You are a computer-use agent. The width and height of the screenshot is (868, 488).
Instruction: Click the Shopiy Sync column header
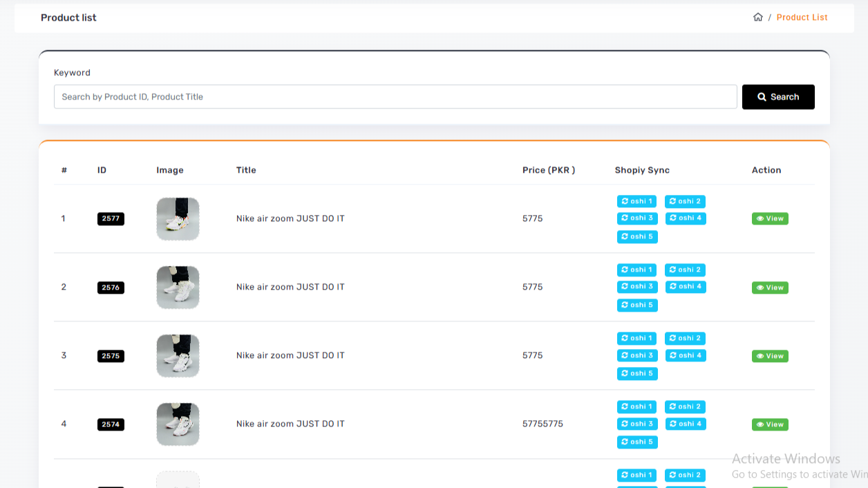(x=642, y=170)
